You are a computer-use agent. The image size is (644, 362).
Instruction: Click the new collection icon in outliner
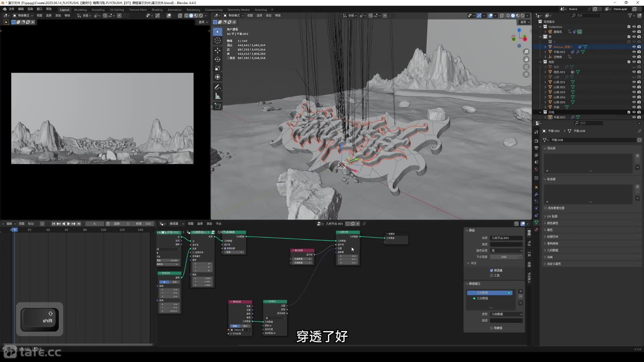click(639, 15)
